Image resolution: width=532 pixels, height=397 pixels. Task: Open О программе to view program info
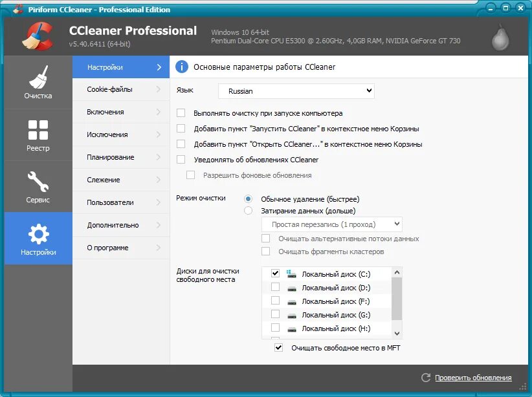[121, 248]
